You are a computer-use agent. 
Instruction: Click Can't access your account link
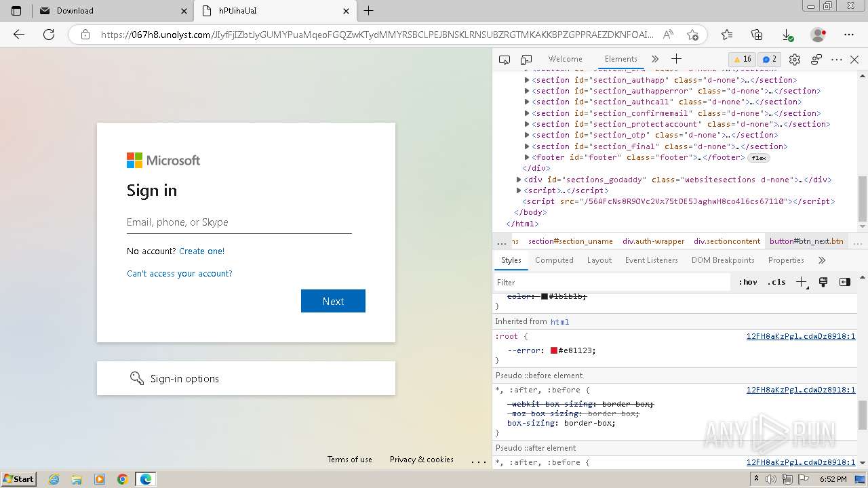click(x=180, y=273)
